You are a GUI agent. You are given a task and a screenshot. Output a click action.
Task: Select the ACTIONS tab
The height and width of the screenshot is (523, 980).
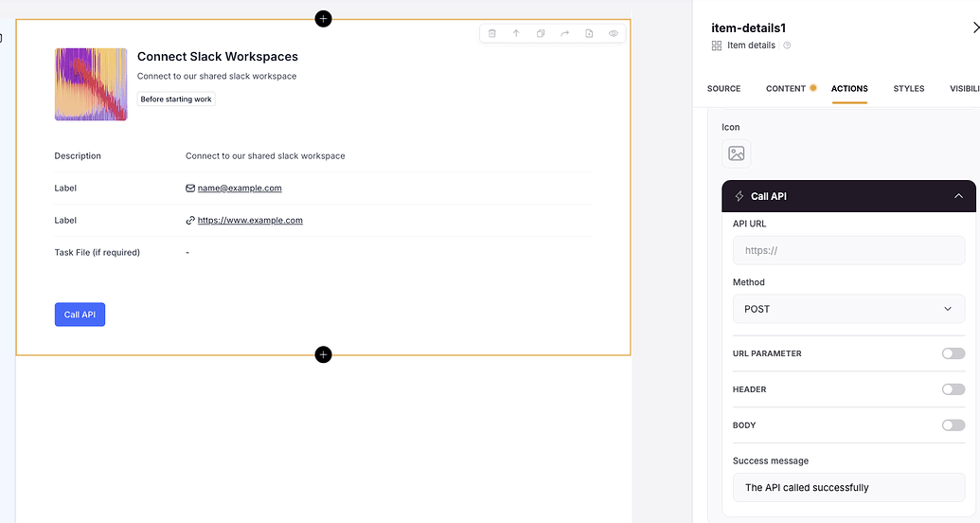coord(849,89)
